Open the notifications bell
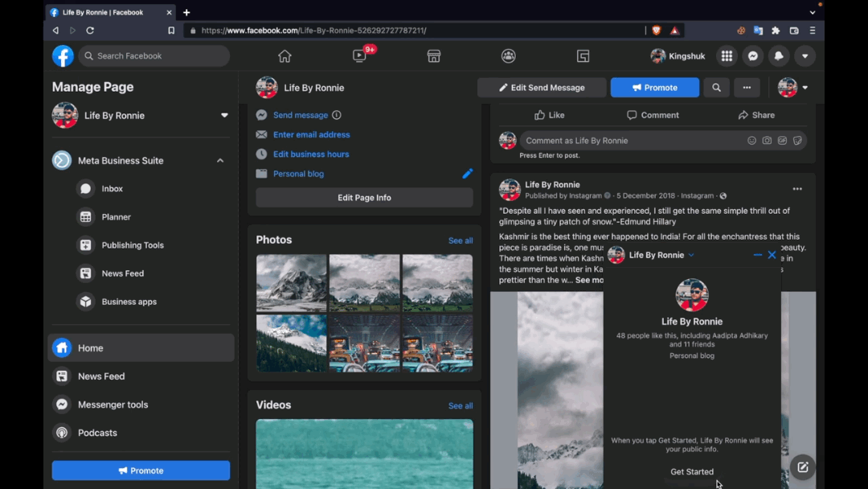The image size is (868, 489). tap(779, 56)
